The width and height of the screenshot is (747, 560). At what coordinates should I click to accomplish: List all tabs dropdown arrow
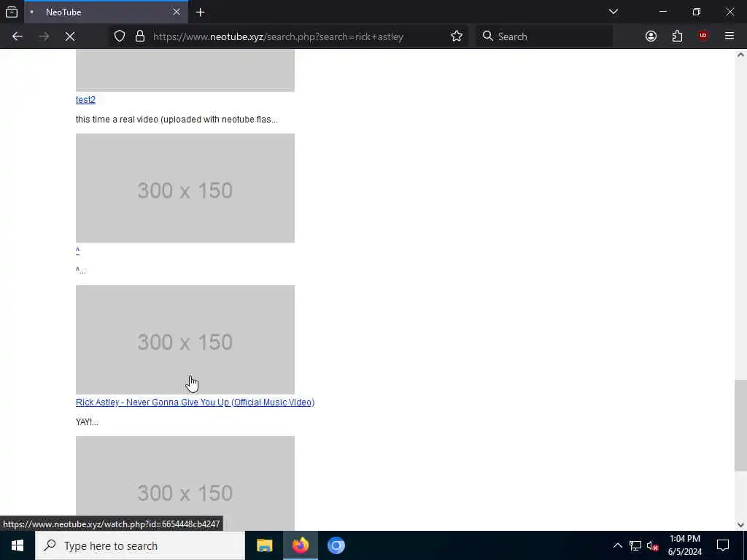click(x=614, y=12)
